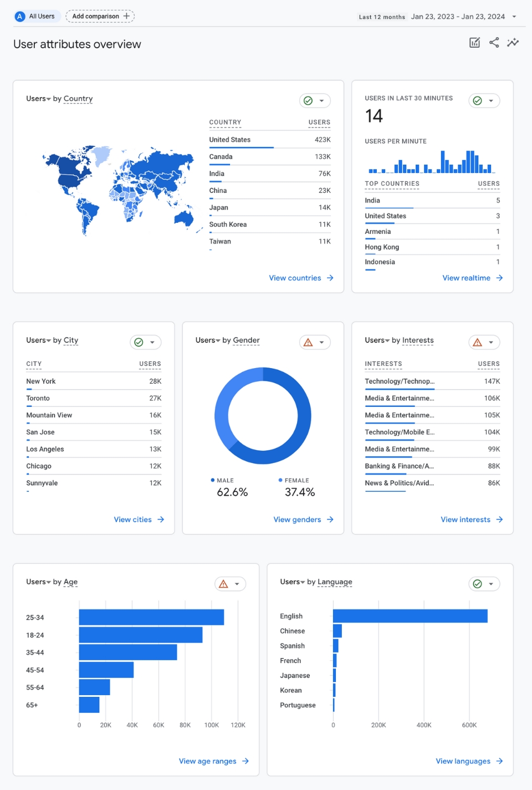532x790 pixels.
Task: Open the View countries link
Action: tap(301, 278)
